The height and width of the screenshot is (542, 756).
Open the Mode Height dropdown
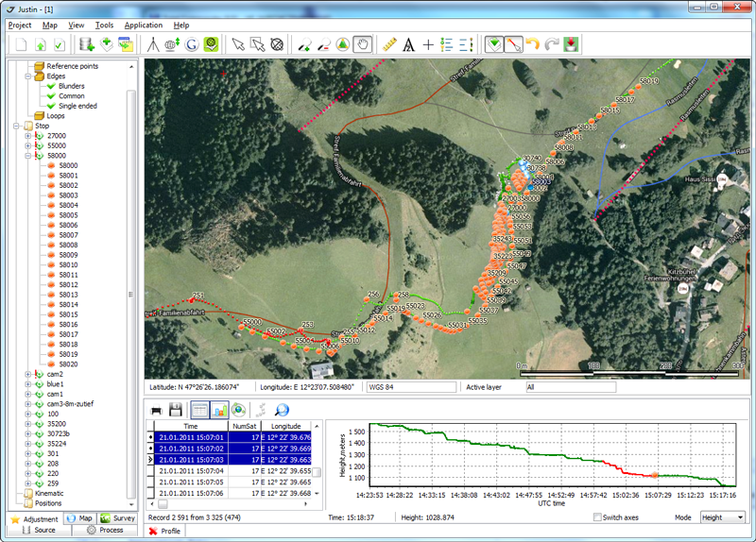pos(722,517)
